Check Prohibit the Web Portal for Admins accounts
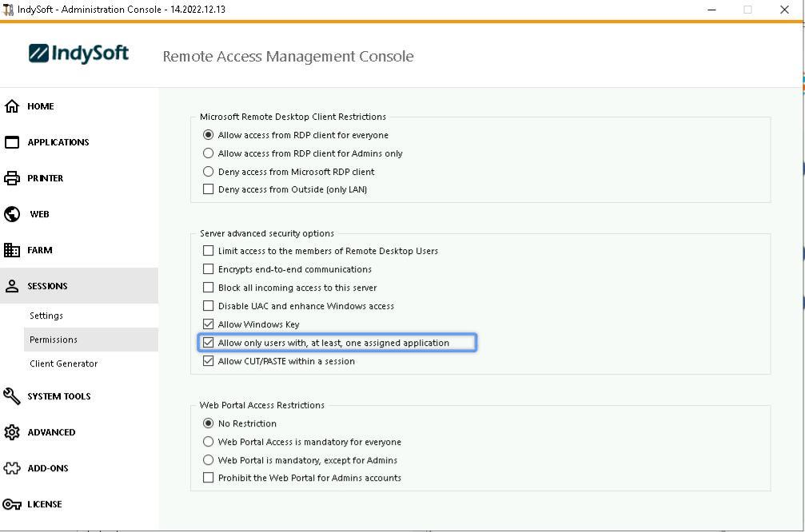The image size is (805, 532). point(208,478)
